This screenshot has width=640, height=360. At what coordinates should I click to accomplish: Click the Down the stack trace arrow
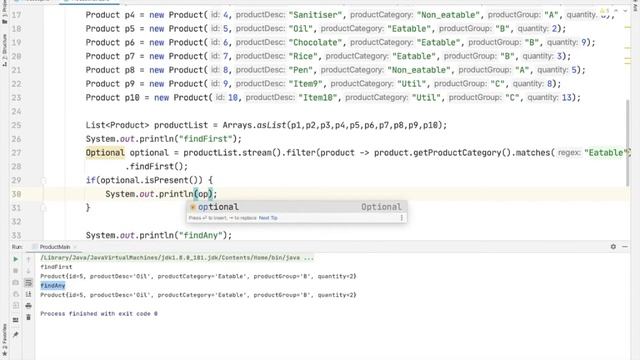[28, 271]
